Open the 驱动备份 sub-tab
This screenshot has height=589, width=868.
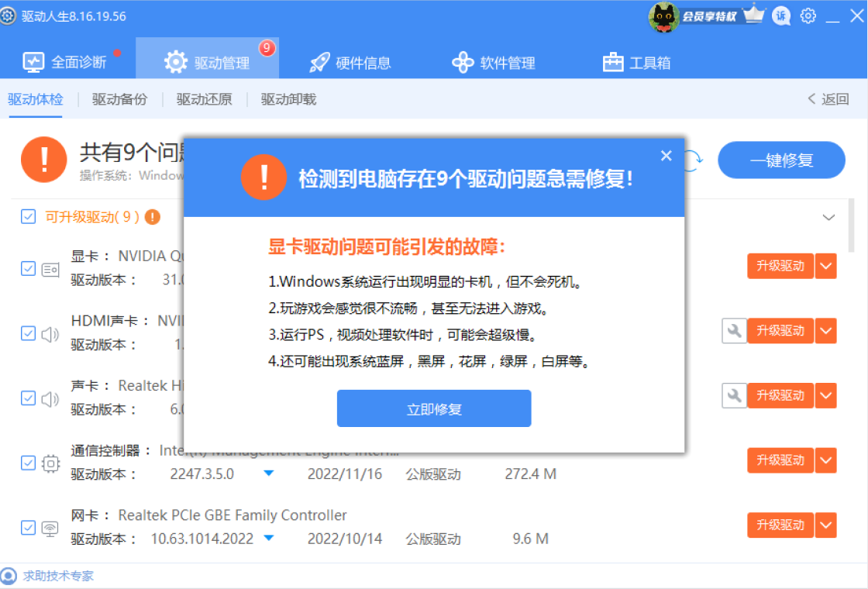pyautogui.click(x=119, y=99)
